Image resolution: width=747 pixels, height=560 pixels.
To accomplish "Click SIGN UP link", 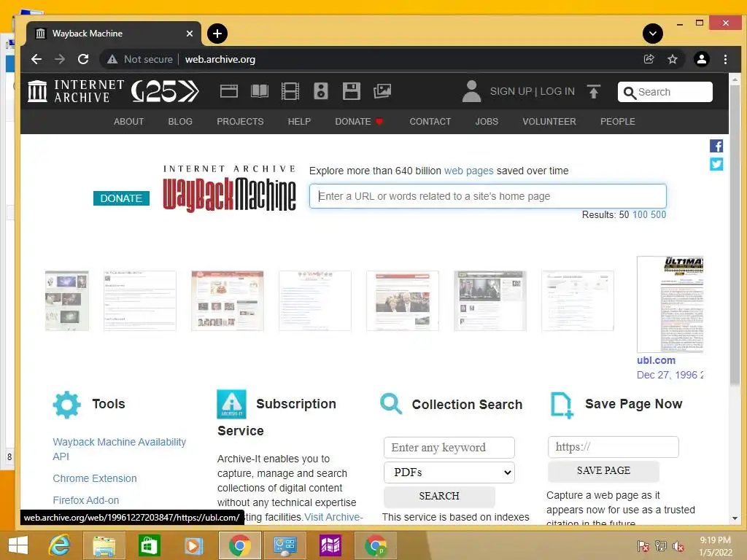I will point(511,91).
